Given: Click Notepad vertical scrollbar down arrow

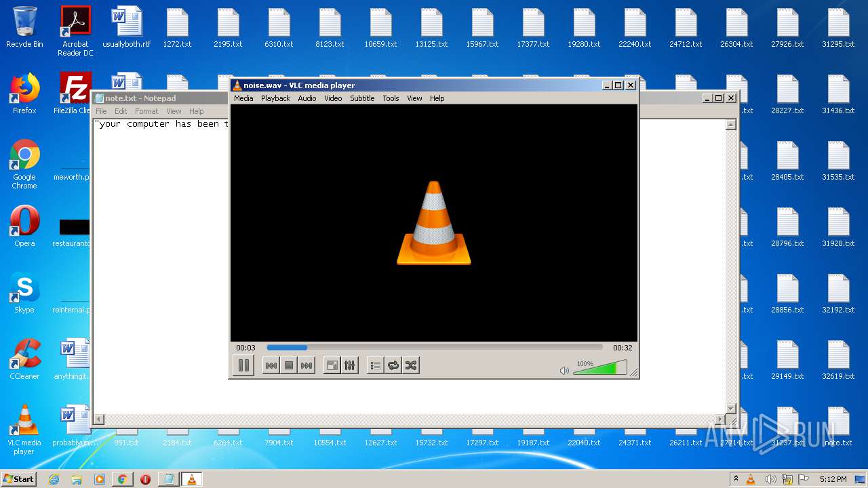Looking at the screenshot, I should 730,409.
